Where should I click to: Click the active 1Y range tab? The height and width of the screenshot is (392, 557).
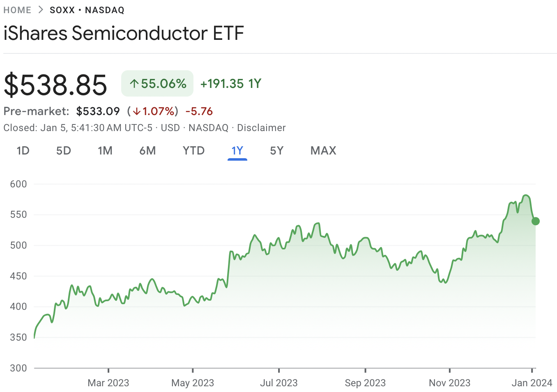click(237, 151)
